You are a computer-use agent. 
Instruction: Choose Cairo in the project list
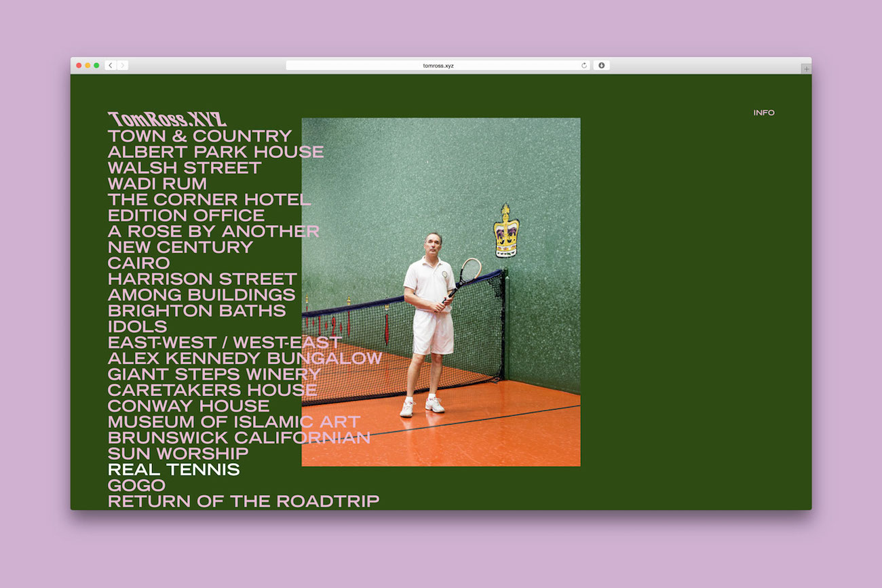click(138, 263)
